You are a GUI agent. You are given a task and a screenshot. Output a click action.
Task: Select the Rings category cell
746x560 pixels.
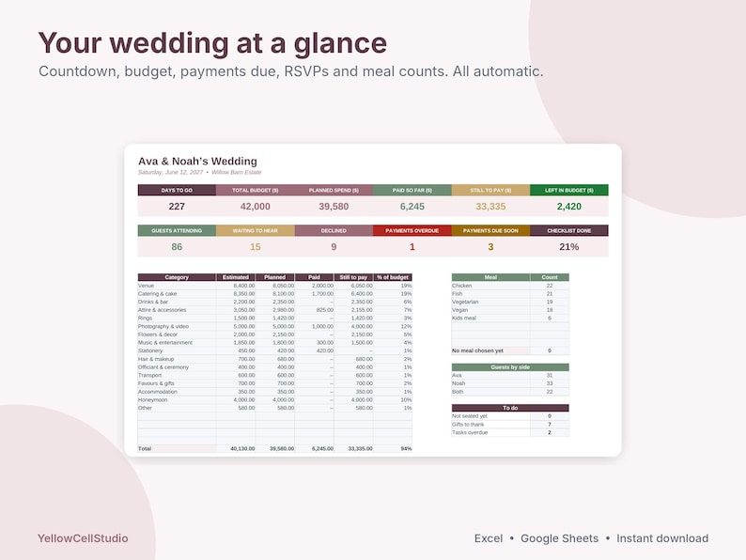(177, 318)
